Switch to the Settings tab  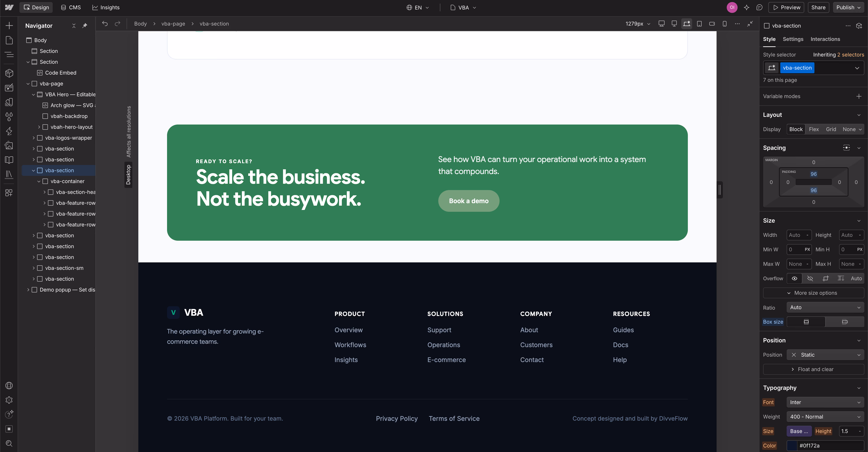click(793, 39)
